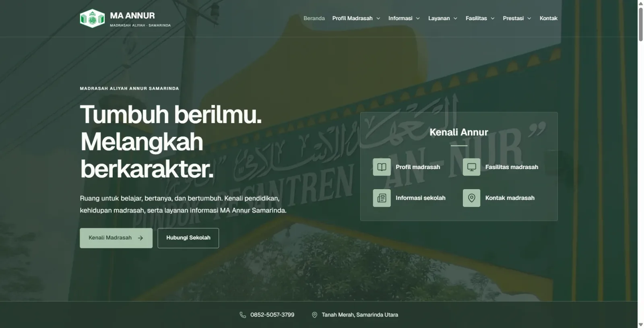Click the Kenali Annur card heading
Screen dimensions: 644x328
tap(459, 132)
